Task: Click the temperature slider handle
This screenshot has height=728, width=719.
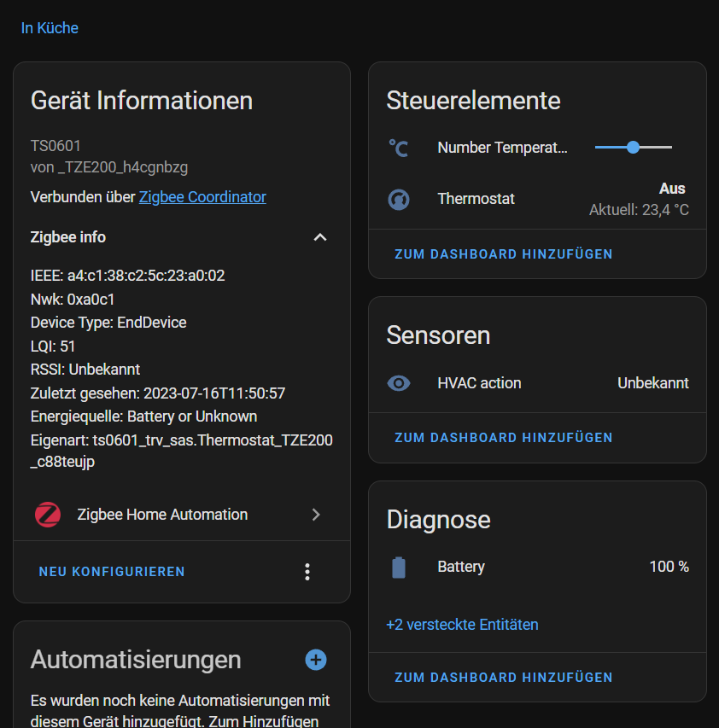Action: click(x=634, y=147)
